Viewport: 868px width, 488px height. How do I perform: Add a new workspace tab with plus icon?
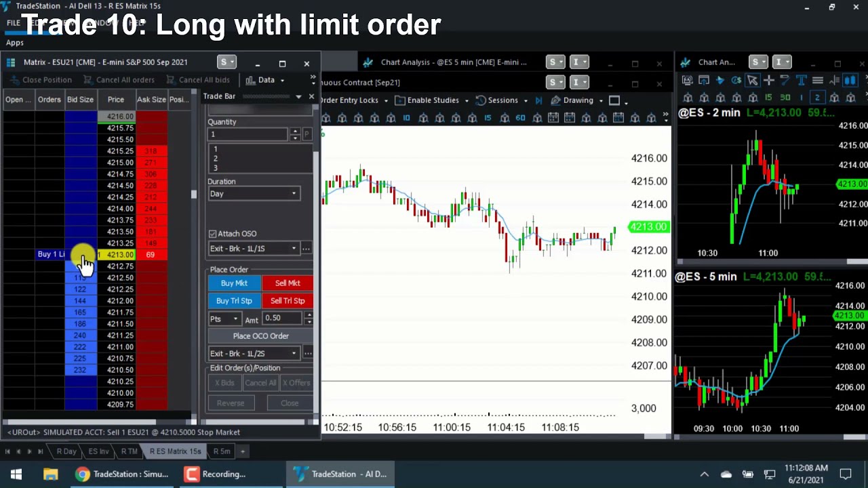coord(242,451)
